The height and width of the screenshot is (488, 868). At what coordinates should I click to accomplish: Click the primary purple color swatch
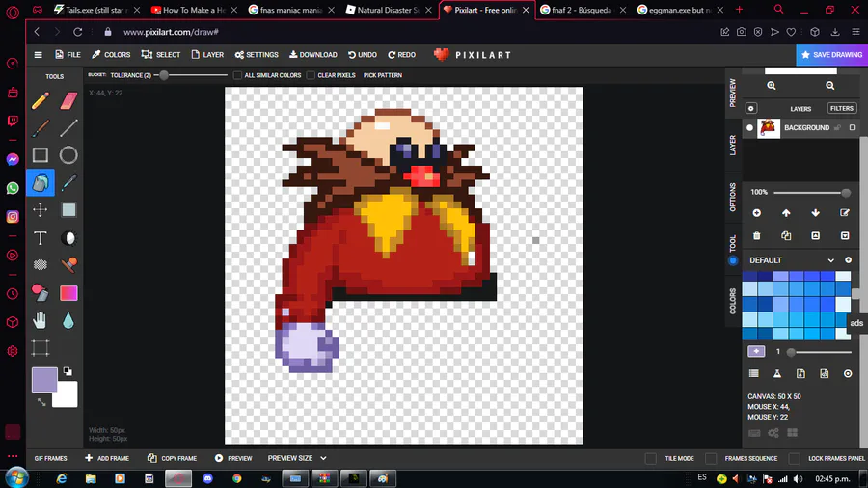(44, 380)
